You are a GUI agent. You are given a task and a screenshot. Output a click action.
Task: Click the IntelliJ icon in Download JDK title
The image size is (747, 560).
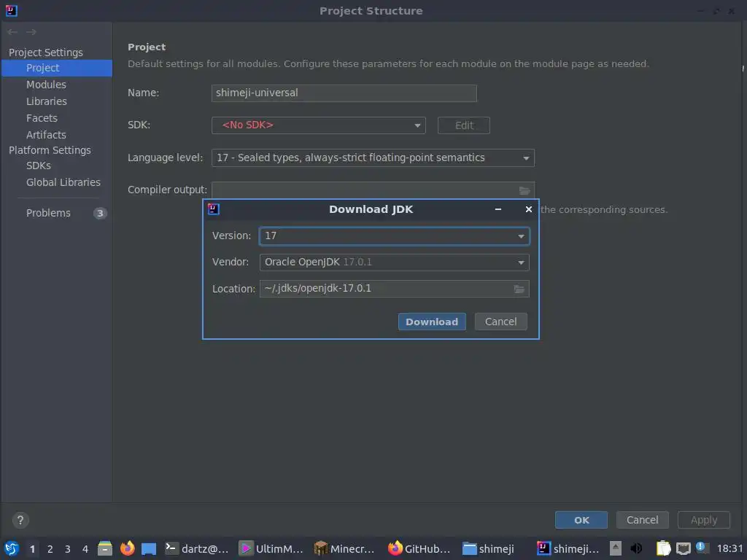(x=214, y=209)
